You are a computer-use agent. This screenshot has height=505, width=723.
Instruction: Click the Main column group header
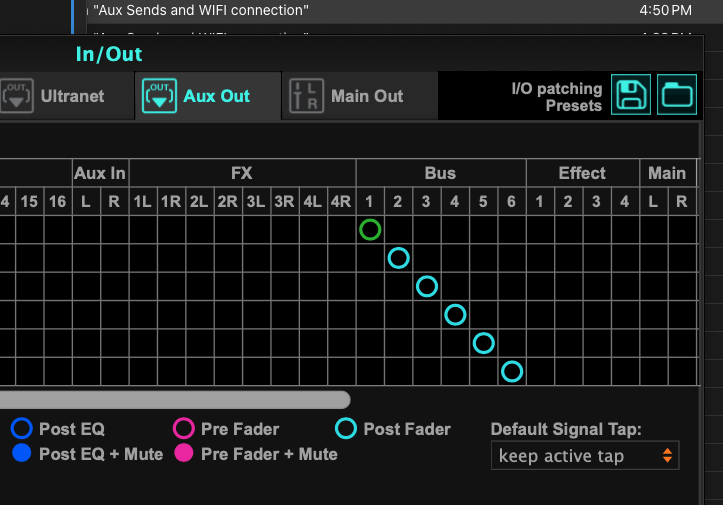click(x=667, y=173)
